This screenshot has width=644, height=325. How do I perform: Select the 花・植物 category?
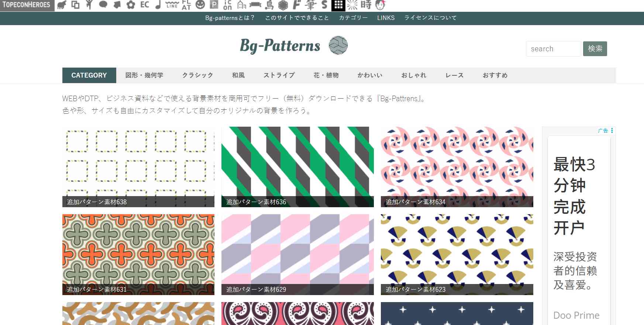coord(326,75)
